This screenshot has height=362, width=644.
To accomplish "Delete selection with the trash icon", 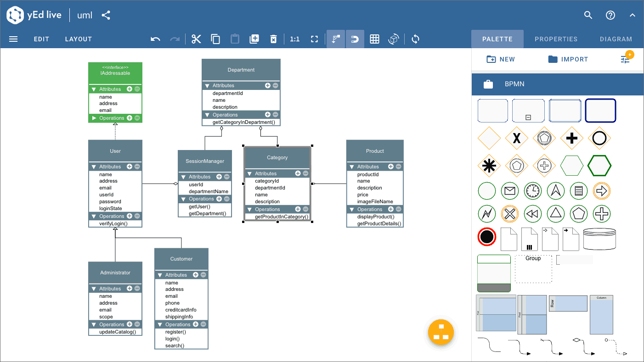I will 273,39.
